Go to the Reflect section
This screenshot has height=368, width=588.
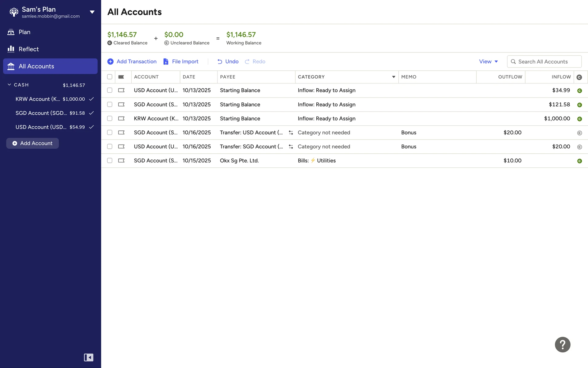pyautogui.click(x=28, y=49)
